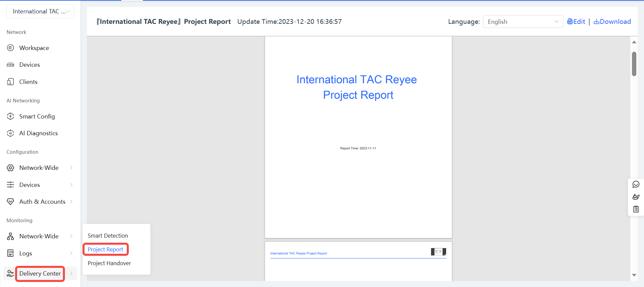The width and height of the screenshot is (644, 287).
Task: Choose Project Report in submenu
Action: [105, 249]
